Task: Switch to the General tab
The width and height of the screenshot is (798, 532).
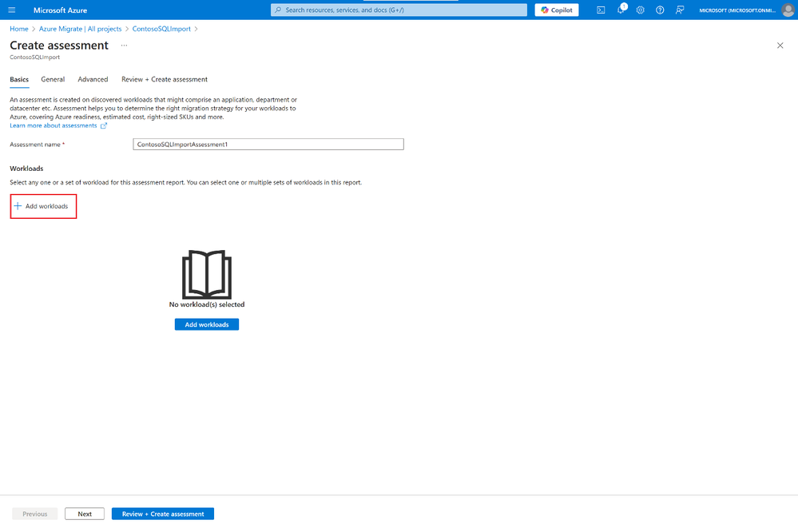Action: point(53,79)
